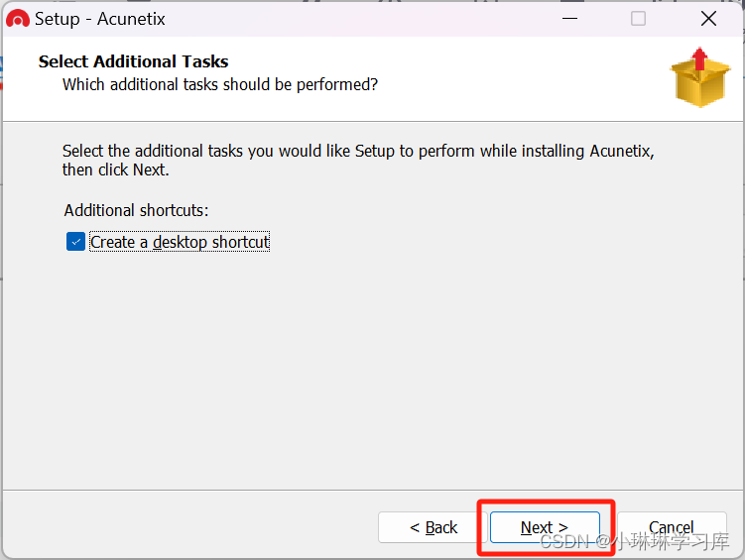The image size is (745, 560).
Task: Close the Setup - Acunetix window
Action: [x=708, y=19]
